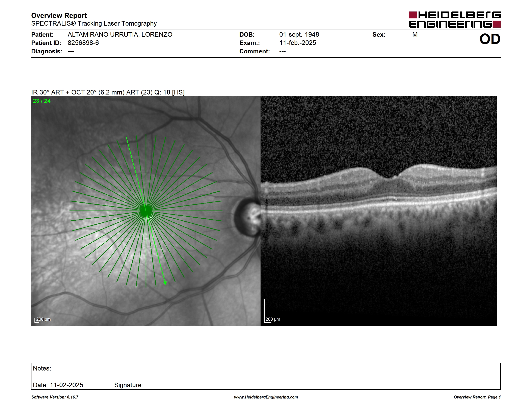
Task: Click the "DOB:" label
Action: coord(247,35)
